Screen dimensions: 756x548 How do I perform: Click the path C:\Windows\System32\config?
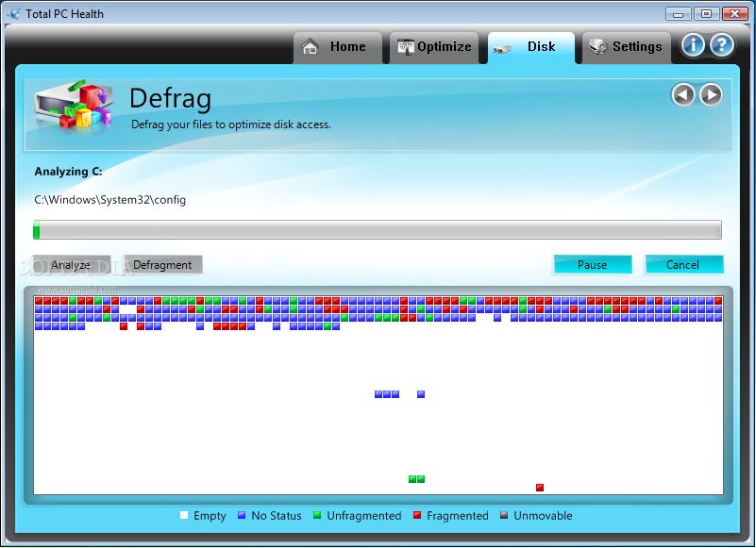coord(109,200)
